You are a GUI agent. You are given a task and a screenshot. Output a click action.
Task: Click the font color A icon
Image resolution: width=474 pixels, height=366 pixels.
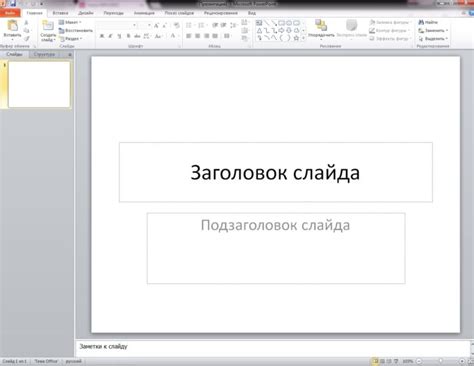point(173,36)
